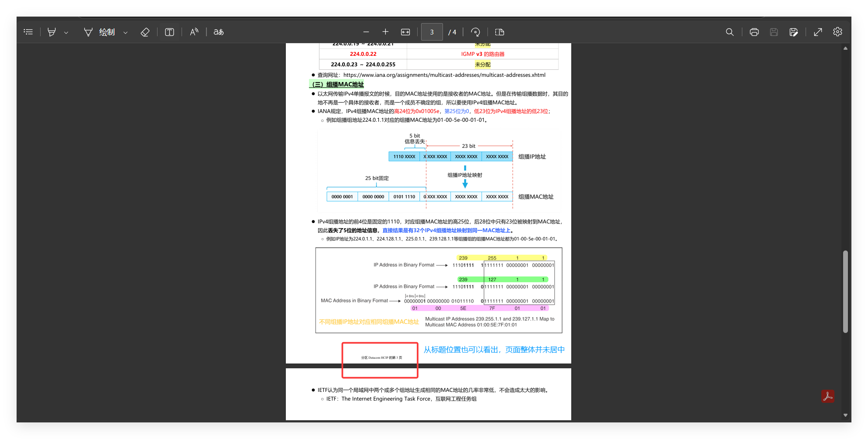
Task: Open the PDF settings gear
Action: point(837,32)
